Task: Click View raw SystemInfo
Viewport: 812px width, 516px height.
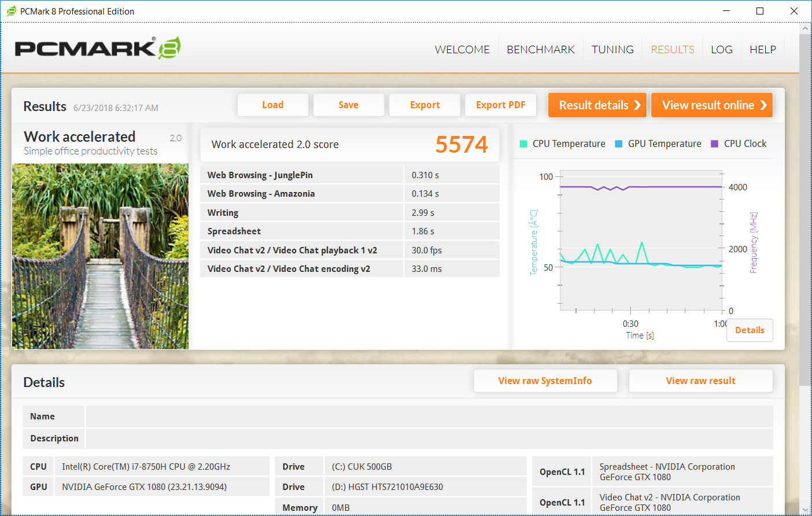Action: (x=545, y=381)
